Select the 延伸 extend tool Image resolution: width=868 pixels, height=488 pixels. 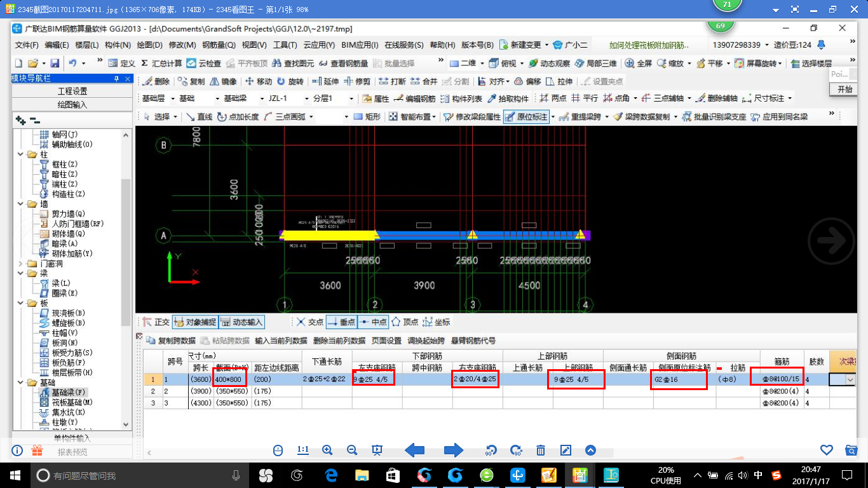(x=325, y=81)
